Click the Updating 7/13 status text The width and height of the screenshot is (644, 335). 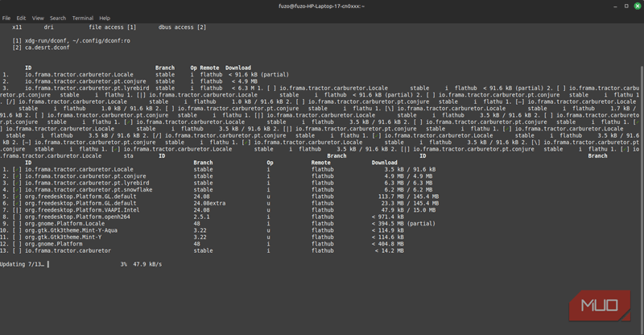(22, 264)
